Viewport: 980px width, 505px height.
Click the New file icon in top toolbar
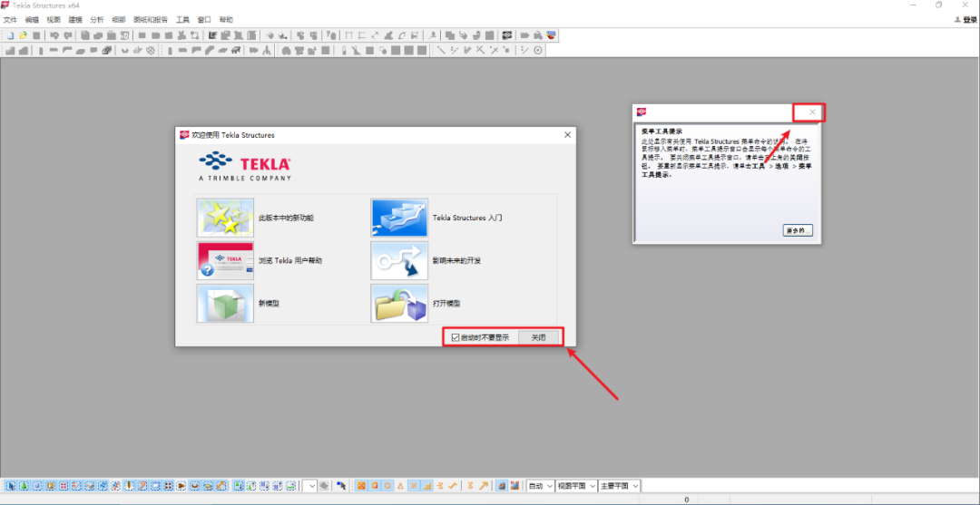[x=9, y=35]
